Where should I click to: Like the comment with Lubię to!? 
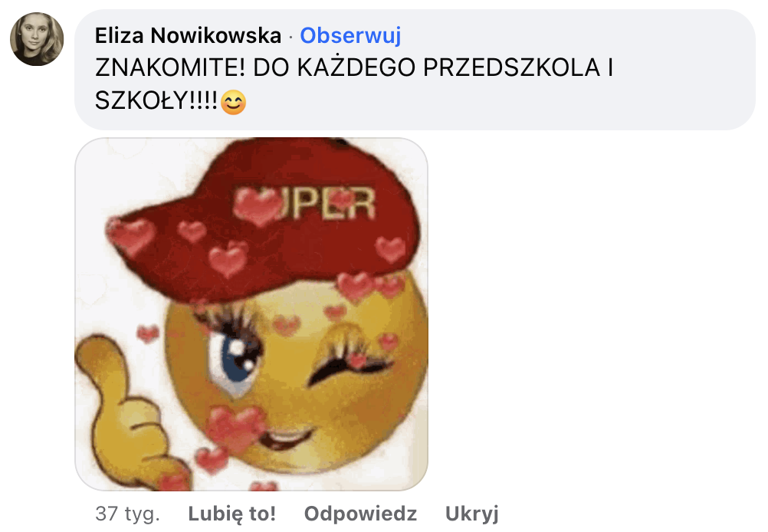click(231, 514)
